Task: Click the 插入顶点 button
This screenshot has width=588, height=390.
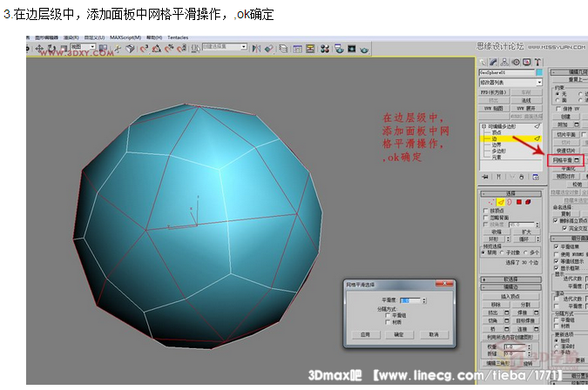Action: (x=510, y=297)
